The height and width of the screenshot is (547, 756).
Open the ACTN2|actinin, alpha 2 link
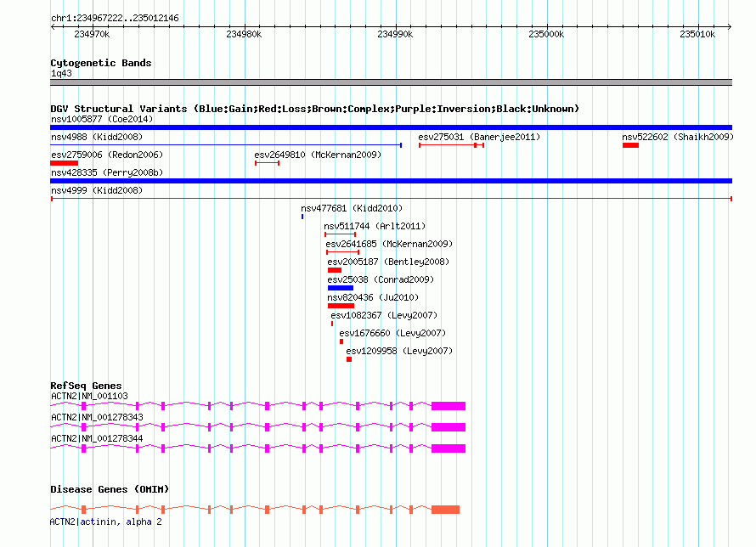click(x=105, y=522)
